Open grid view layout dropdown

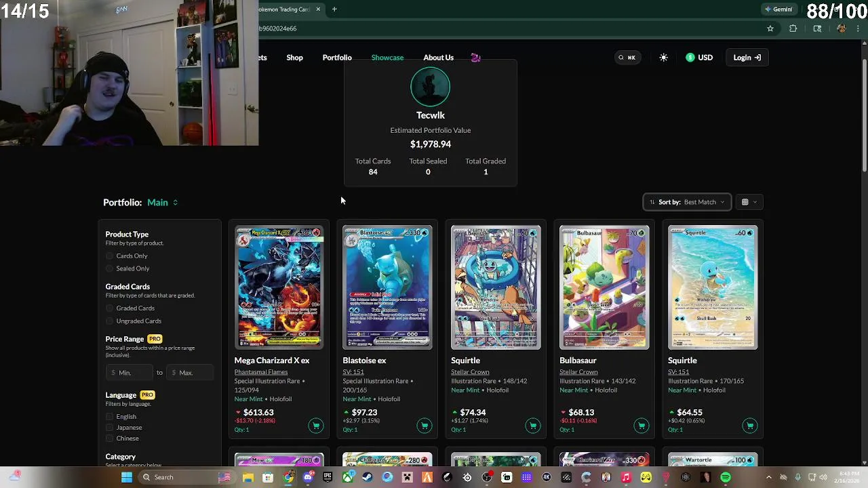pyautogui.click(x=749, y=202)
